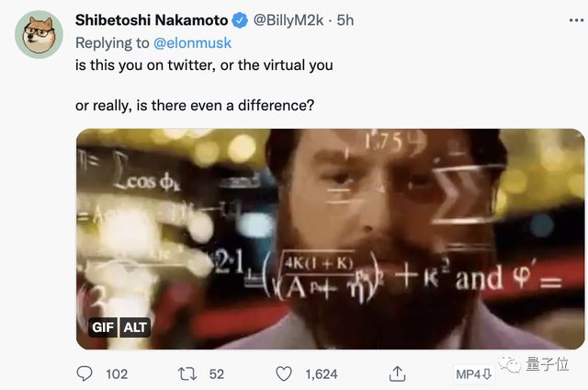This screenshot has height=390, width=588.
Task: Download via the MP4 button
Action: (475, 374)
